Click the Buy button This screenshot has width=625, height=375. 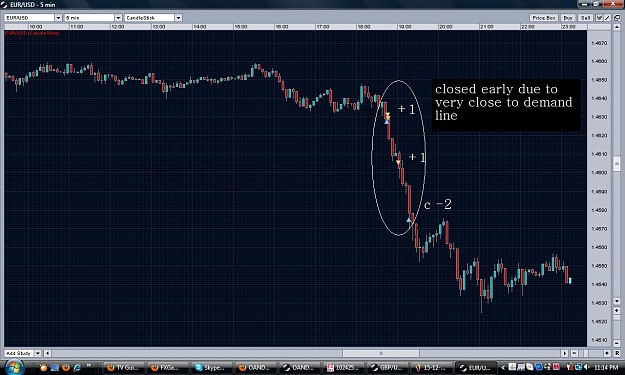point(568,18)
